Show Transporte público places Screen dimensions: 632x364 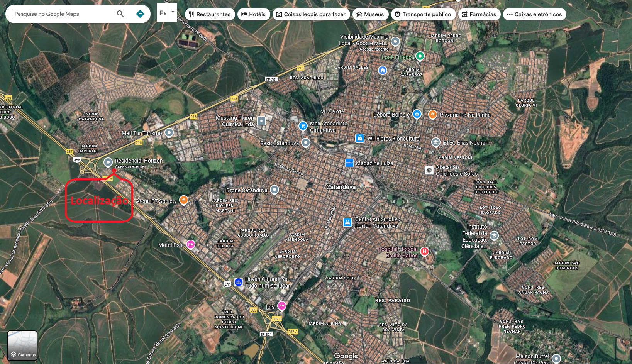click(423, 14)
